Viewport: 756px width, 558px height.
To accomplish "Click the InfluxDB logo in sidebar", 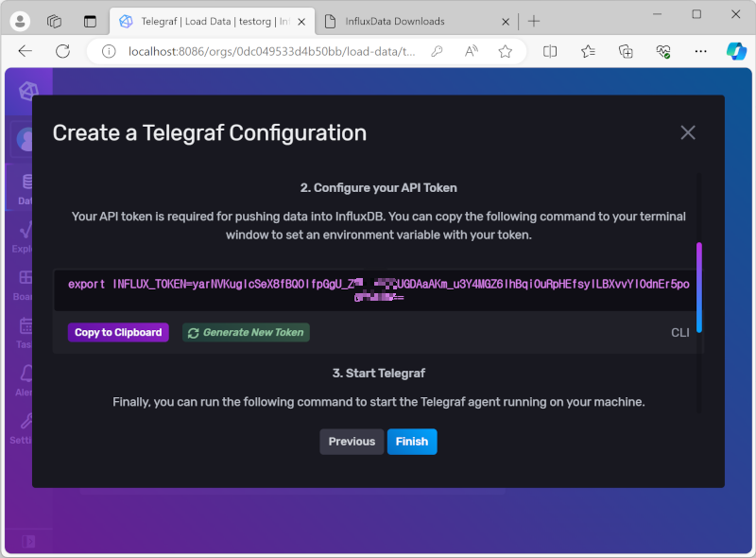I will click(28, 91).
